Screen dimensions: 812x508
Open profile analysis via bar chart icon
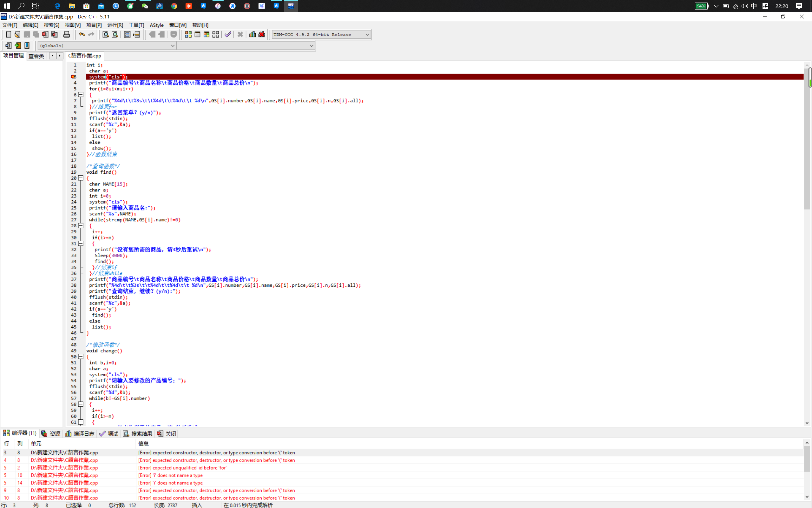pyautogui.click(x=252, y=34)
